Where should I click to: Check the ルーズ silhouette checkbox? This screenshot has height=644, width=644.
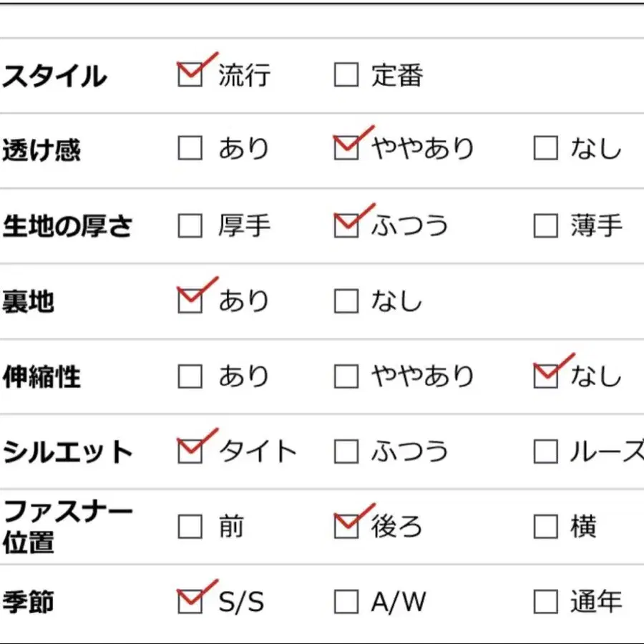545,452
